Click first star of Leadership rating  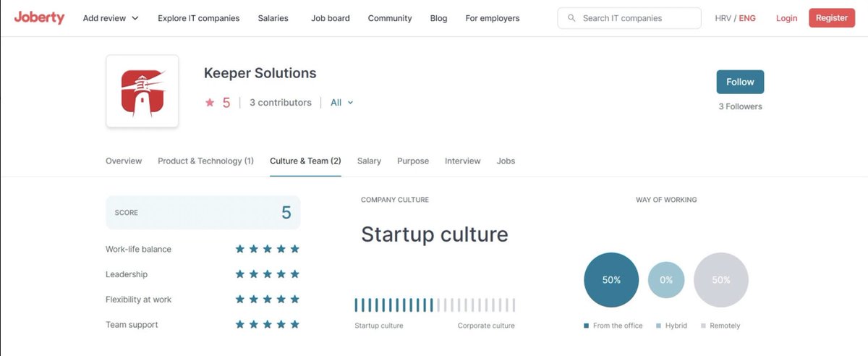pos(240,274)
